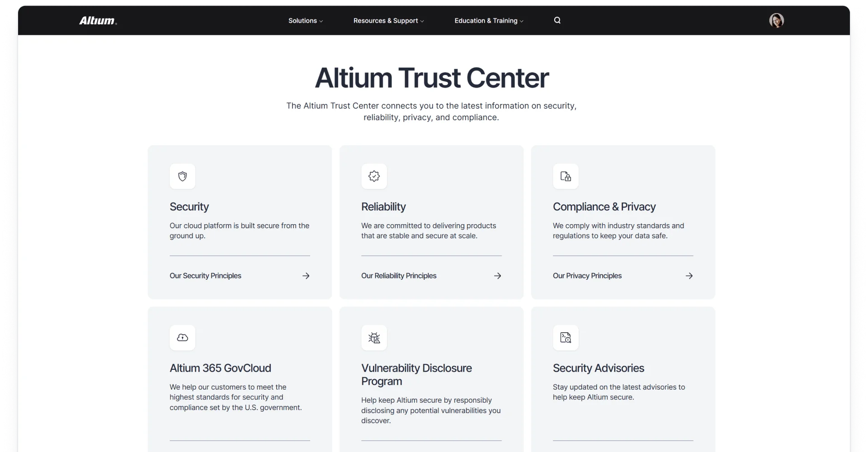Click the text 'We help our customers to meet'
Screen dimensions: 868x452
[x=222, y=387]
